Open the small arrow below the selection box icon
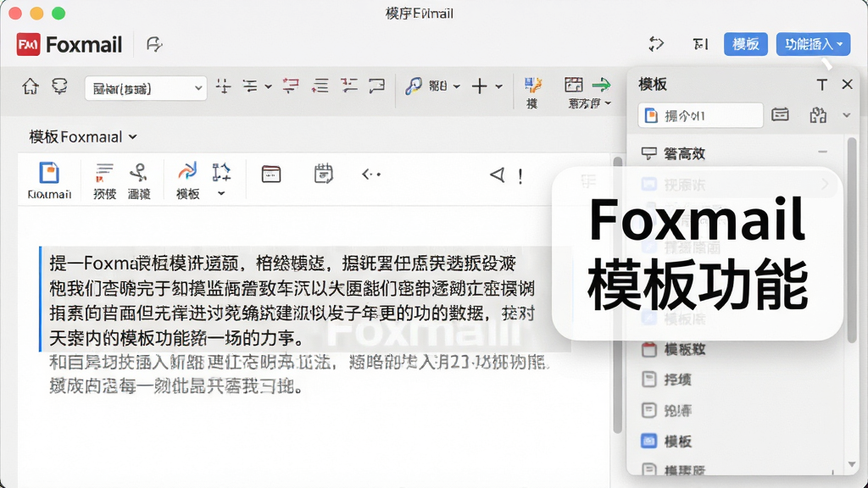The width and height of the screenshot is (868, 488). (x=221, y=194)
